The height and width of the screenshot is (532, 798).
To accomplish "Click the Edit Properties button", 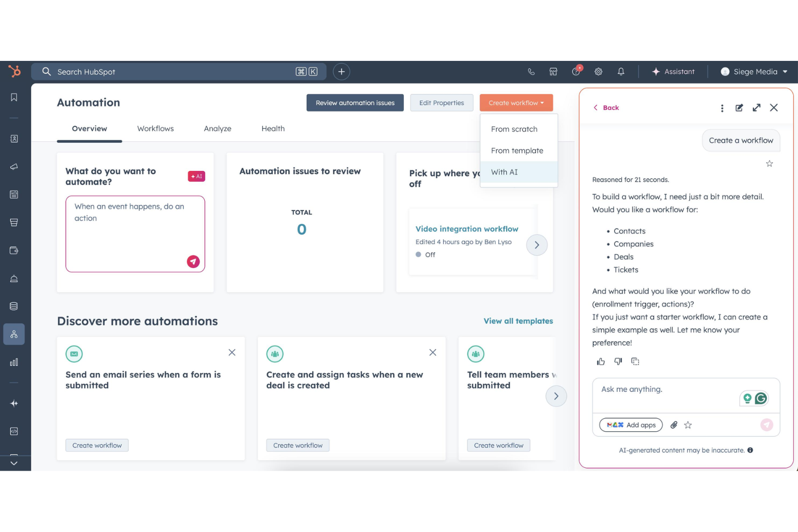I will click(x=442, y=103).
